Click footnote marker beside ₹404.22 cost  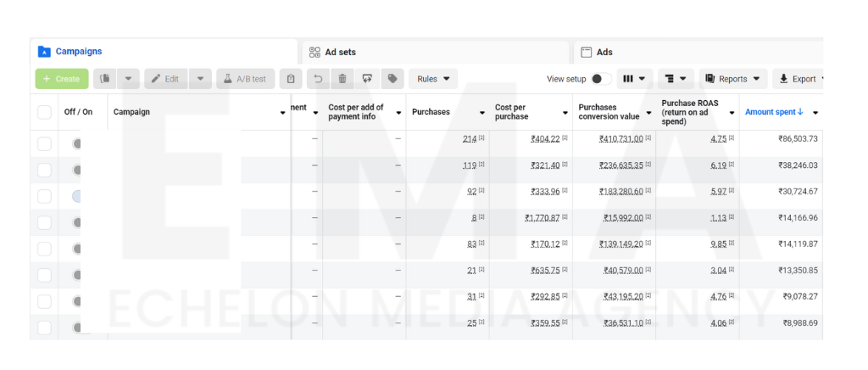pos(565,137)
